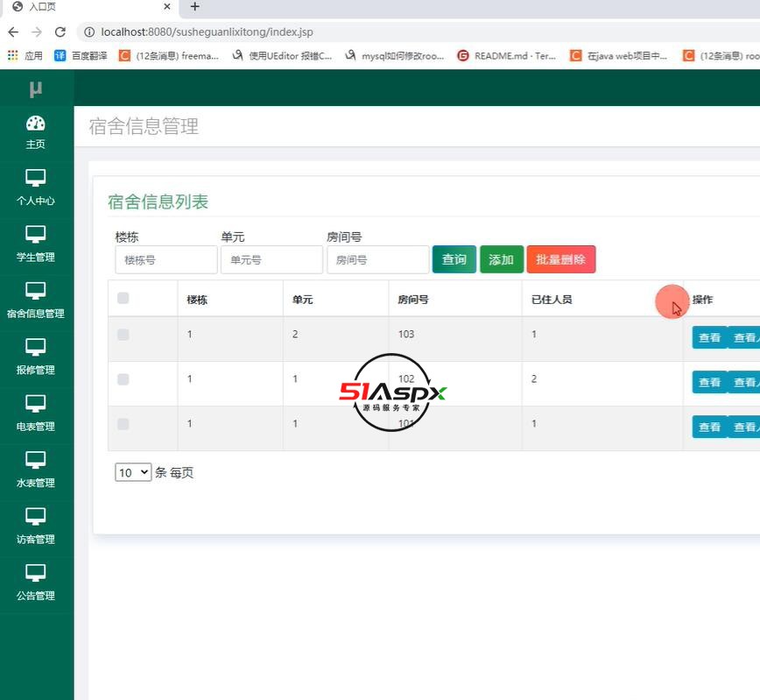Open the README.md bookmark
Image resolution: width=760 pixels, height=700 pixels.
(x=507, y=56)
